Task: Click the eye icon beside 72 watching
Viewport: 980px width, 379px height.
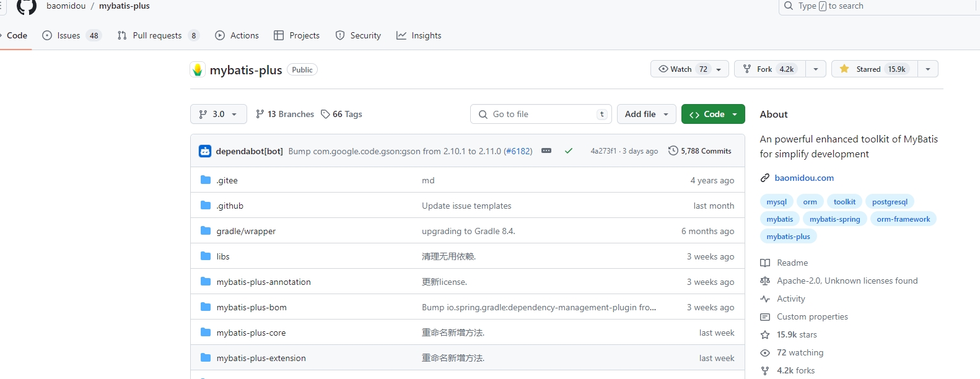Action: (765, 353)
